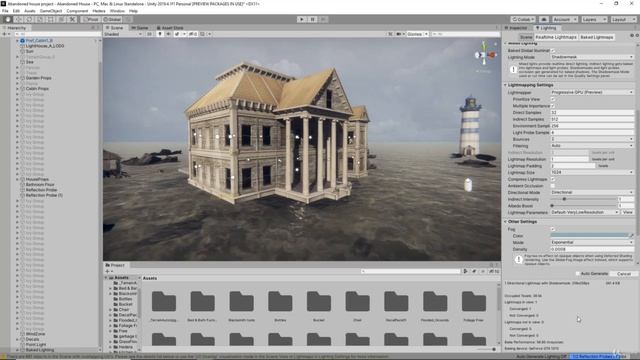Viewport: 640px width, 360px height.
Task: Collapse the Lightmapping Settings section
Action: 506,85
